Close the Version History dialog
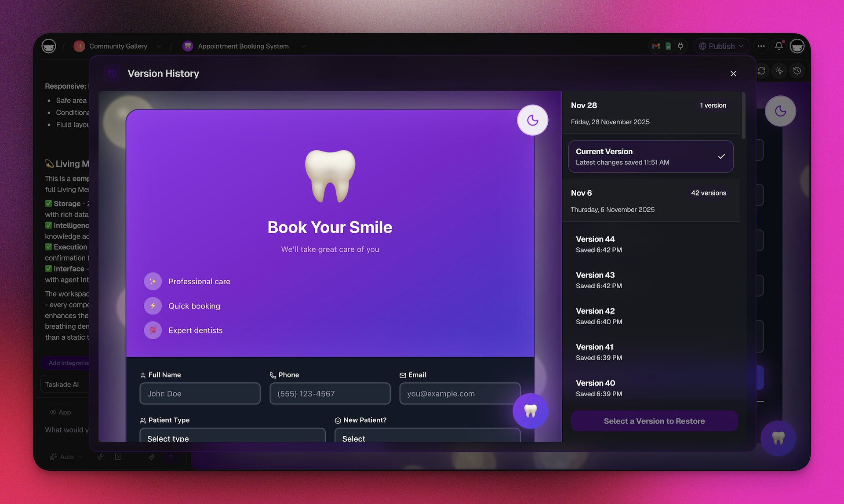The image size is (844, 504). click(733, 73)
